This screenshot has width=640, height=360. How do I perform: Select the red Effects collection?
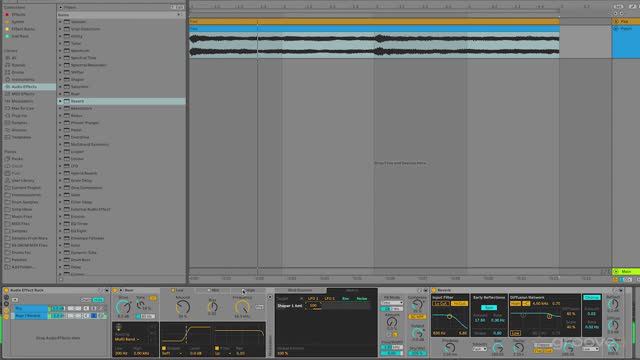tap(18, 14)
